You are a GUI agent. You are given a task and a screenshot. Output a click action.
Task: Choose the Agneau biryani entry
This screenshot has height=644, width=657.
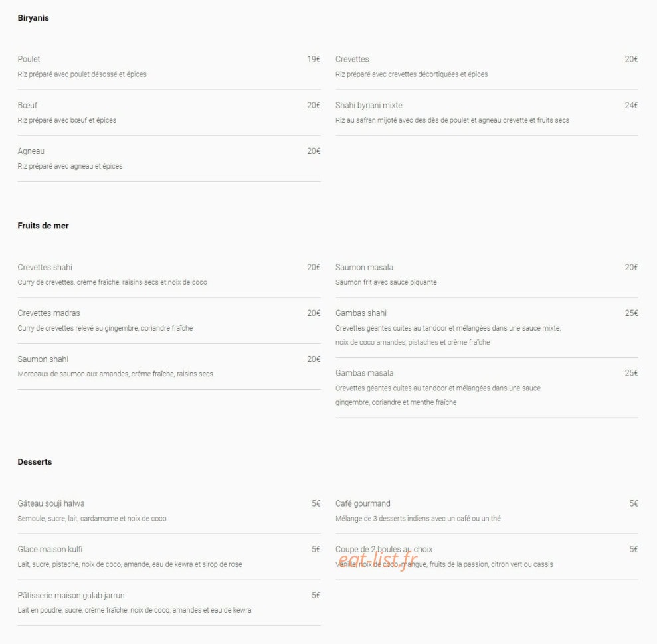169,159
